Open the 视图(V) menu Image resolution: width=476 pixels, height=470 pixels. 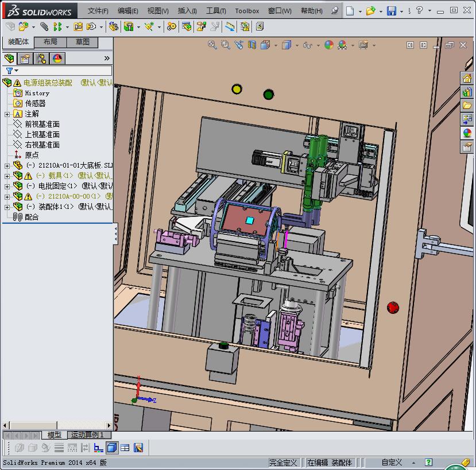(158, 11)
